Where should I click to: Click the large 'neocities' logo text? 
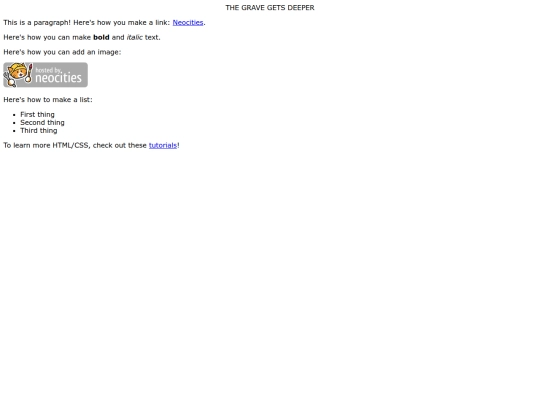tap(59, 78)
